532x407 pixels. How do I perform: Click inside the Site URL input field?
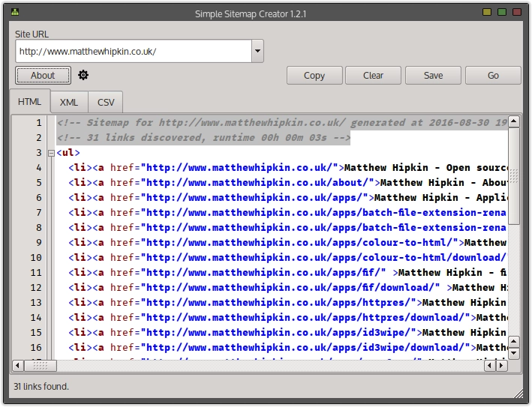point(134,51)
